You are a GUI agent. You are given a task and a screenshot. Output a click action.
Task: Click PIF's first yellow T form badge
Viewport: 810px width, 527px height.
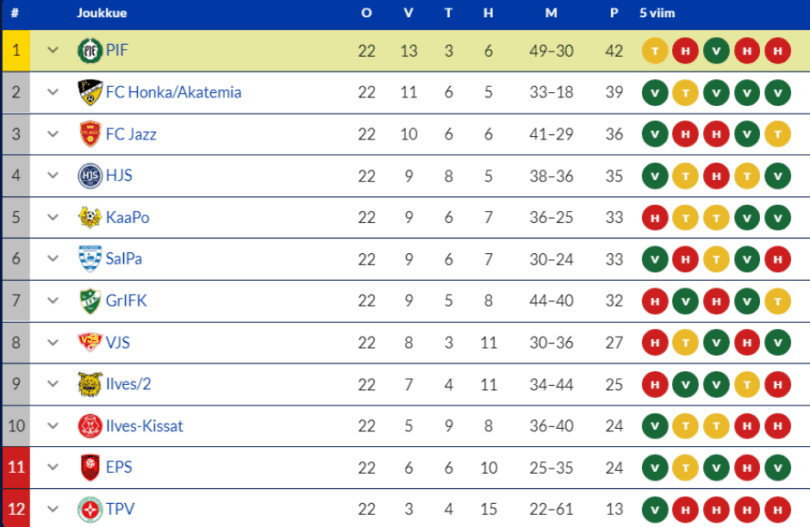654,51
